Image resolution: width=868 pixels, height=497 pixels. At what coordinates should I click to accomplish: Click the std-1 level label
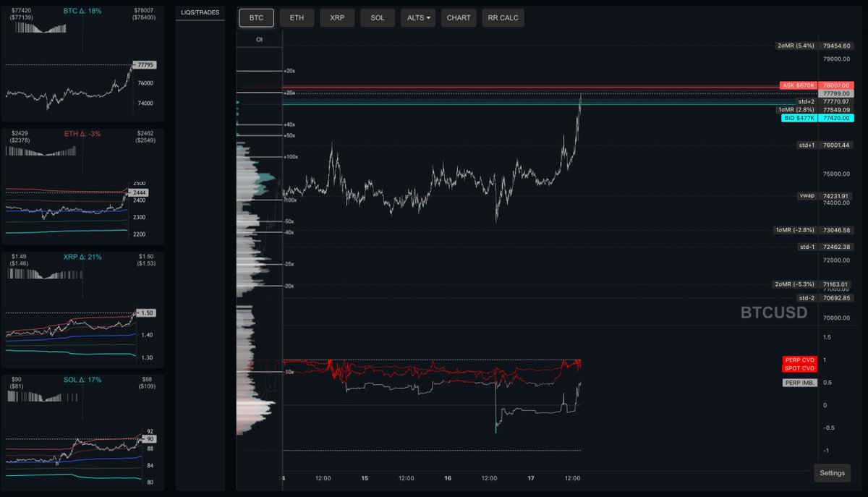point(807,247)
